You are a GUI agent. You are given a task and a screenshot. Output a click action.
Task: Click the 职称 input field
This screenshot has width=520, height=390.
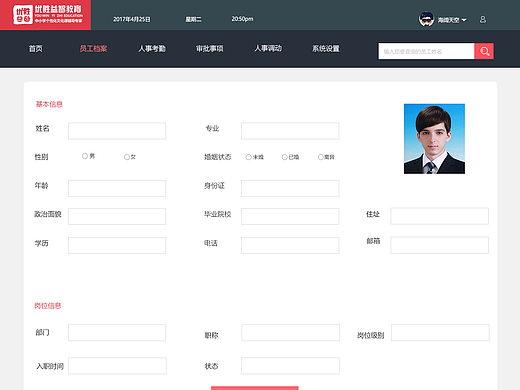click(x=291, y=333)
